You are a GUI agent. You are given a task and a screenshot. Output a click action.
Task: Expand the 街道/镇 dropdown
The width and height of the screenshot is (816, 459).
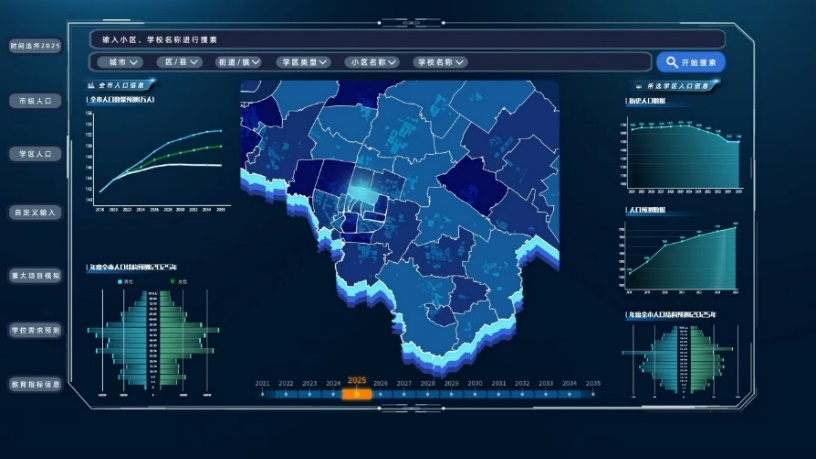click(x=239, y=62)
